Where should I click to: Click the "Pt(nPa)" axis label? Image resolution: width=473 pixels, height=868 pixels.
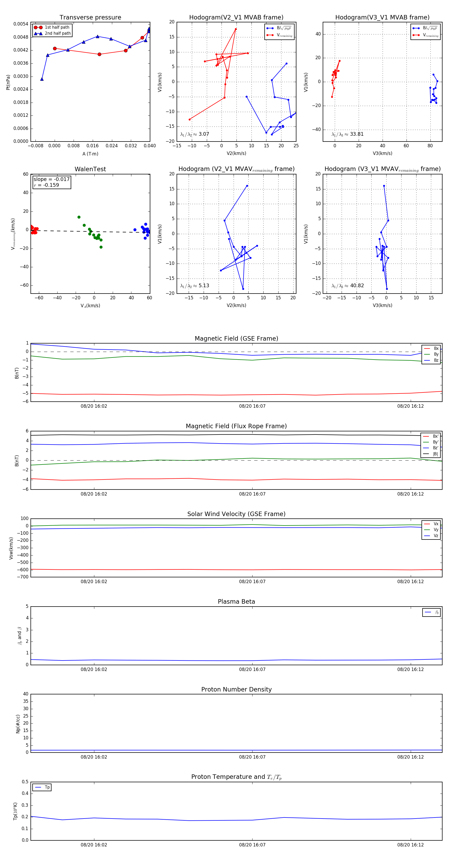click(x=8, y=82)
